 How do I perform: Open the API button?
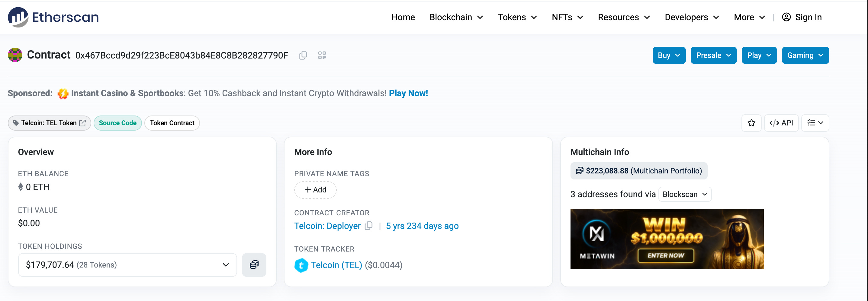(781, 123)
